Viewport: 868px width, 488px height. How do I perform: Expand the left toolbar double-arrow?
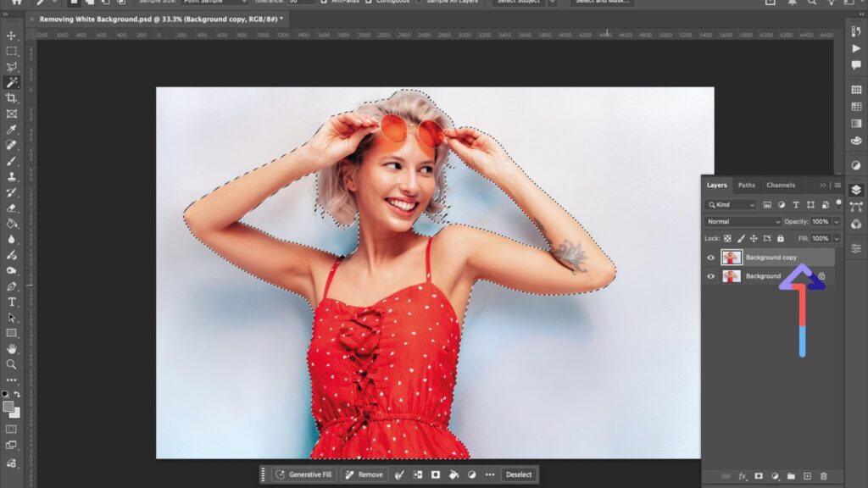point(5,14)
